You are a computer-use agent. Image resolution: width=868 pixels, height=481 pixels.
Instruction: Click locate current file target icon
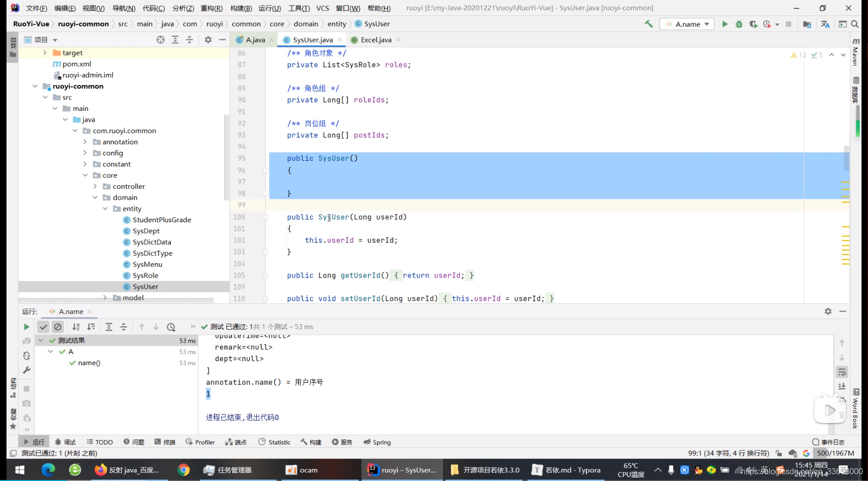coord(160,39)
